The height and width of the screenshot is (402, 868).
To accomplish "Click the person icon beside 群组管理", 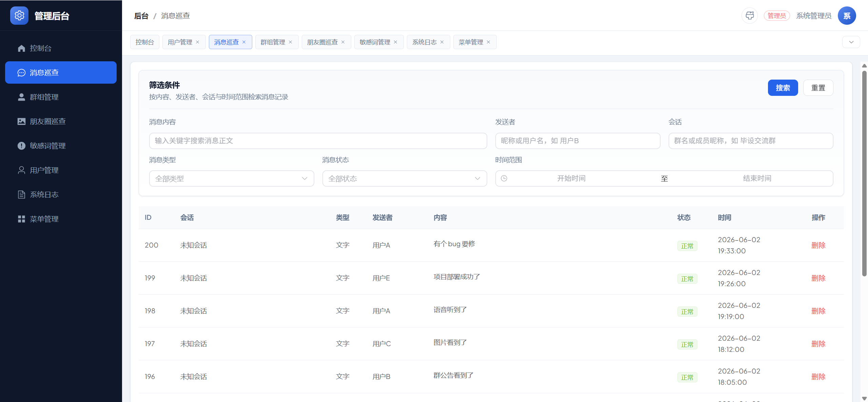I will coord(21,97).
